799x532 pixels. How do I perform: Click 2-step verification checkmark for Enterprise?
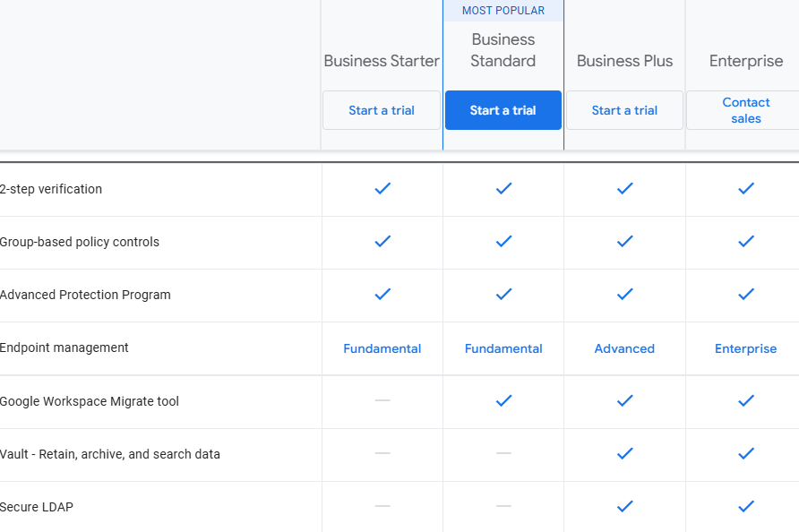coord(745,188)
